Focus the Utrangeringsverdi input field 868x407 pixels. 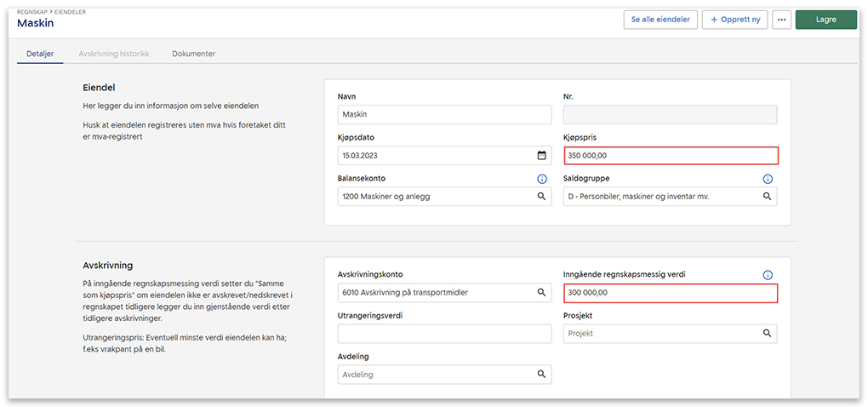coord(444,334)
